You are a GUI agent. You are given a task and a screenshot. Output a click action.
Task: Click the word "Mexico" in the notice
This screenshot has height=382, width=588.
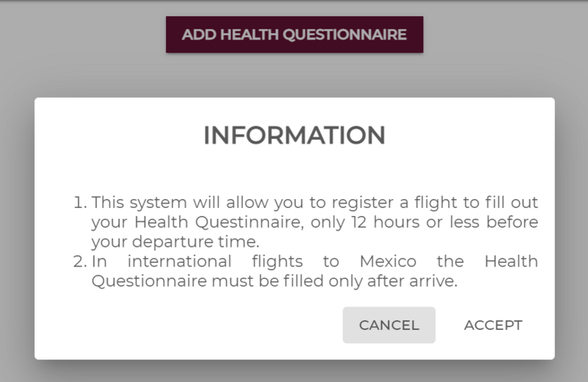387,262
